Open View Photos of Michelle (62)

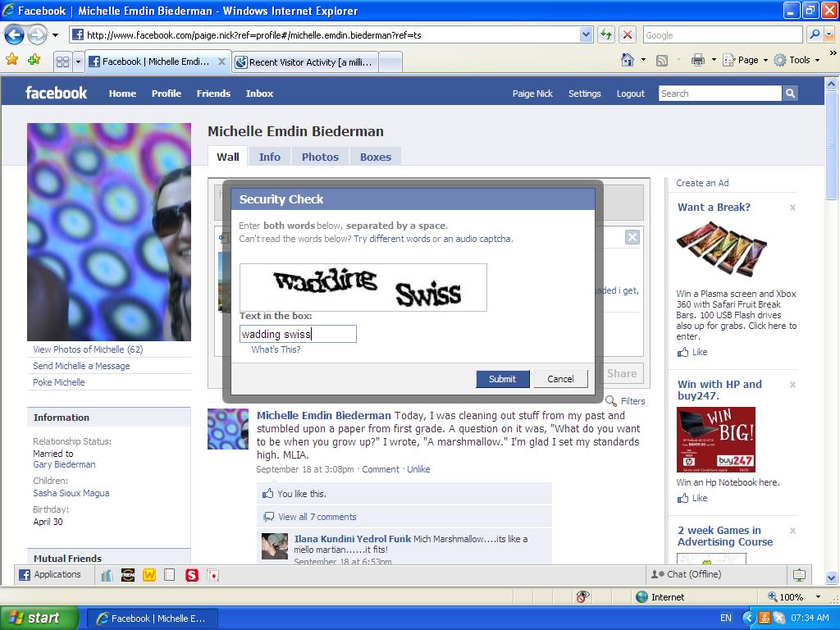click(x=88, y=349)
